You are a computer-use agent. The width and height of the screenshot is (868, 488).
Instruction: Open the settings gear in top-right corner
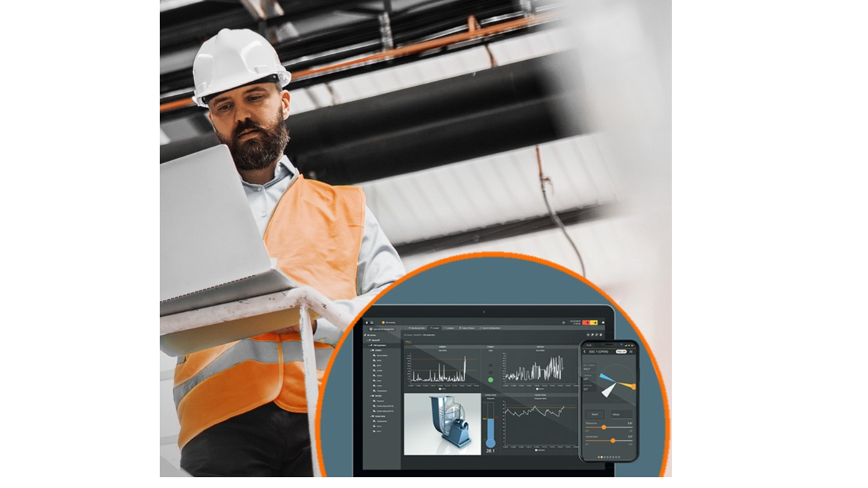click(x=564, y=322)
